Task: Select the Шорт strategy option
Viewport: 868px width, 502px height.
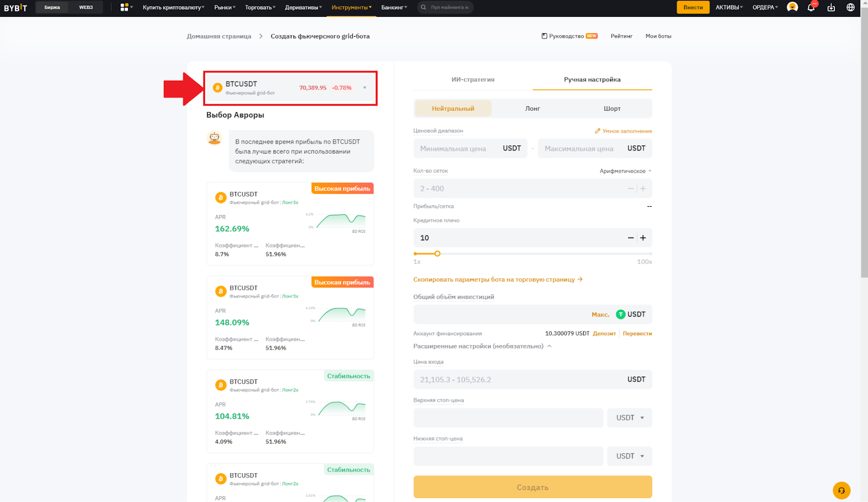Action: [x=611, y=108]
